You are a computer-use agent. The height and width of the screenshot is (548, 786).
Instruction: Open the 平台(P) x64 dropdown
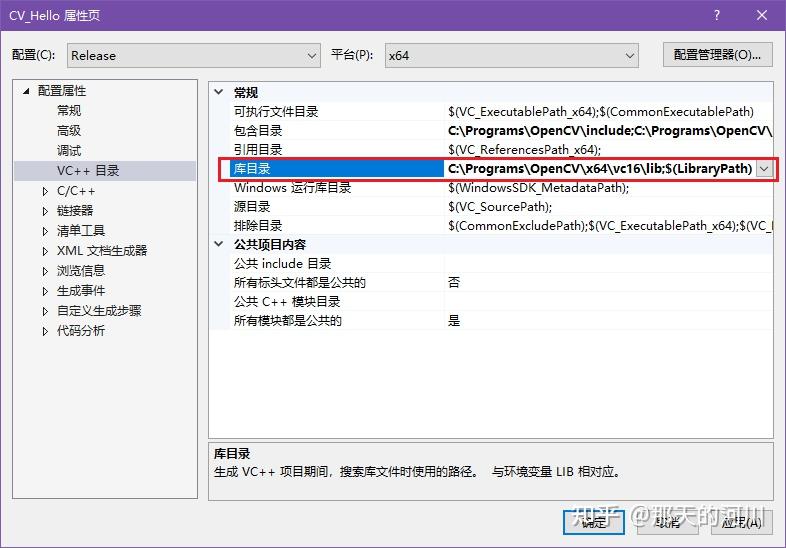(512, 55)
